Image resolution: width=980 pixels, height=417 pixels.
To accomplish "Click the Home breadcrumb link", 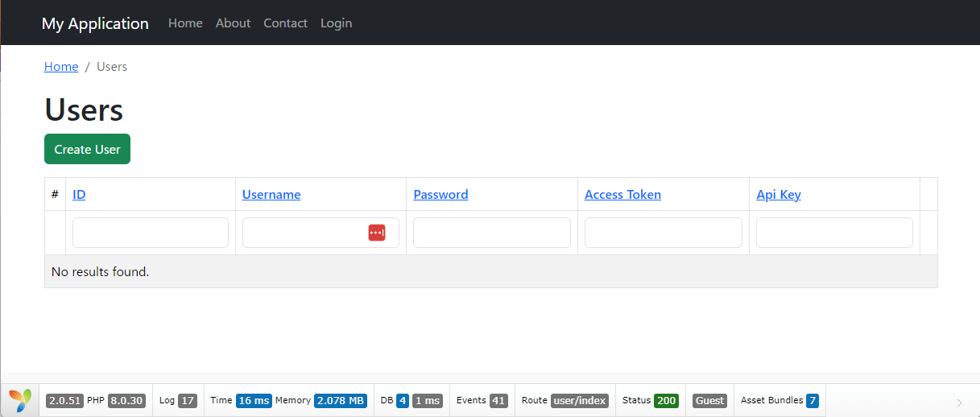I will (61, 67).
